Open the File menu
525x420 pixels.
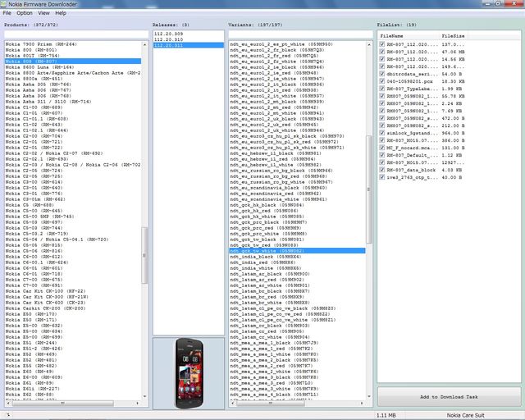tap(7, 13)
